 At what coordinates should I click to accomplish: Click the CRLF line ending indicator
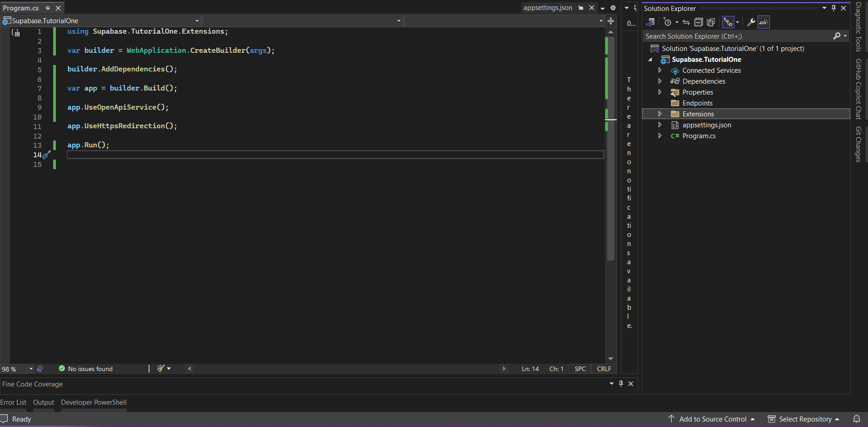[604, 369]
